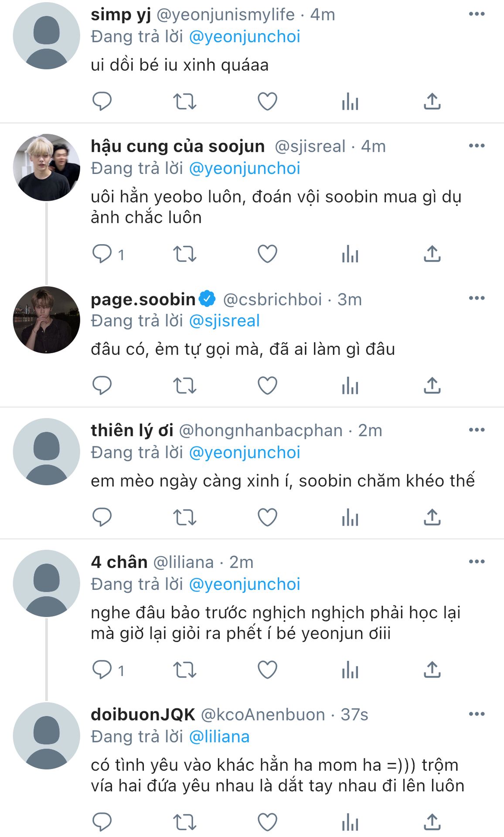Viewport: 504px width, 837px height.
Task: Open page.soobin's profile picture
Action: pyautogui.click(x=47, y=320)
